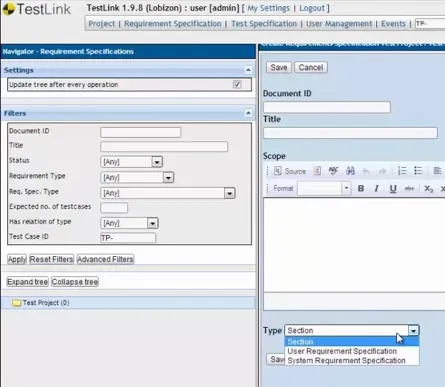Choose System Requirement Specification option
The height and width of the screenshot is (387, 445).
pyautogui.click(x=352, y=361)
